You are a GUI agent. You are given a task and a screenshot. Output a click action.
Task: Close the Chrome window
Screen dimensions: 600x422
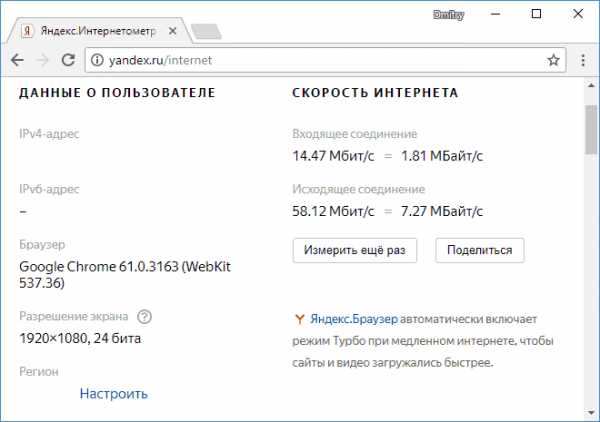click(578, 14)
